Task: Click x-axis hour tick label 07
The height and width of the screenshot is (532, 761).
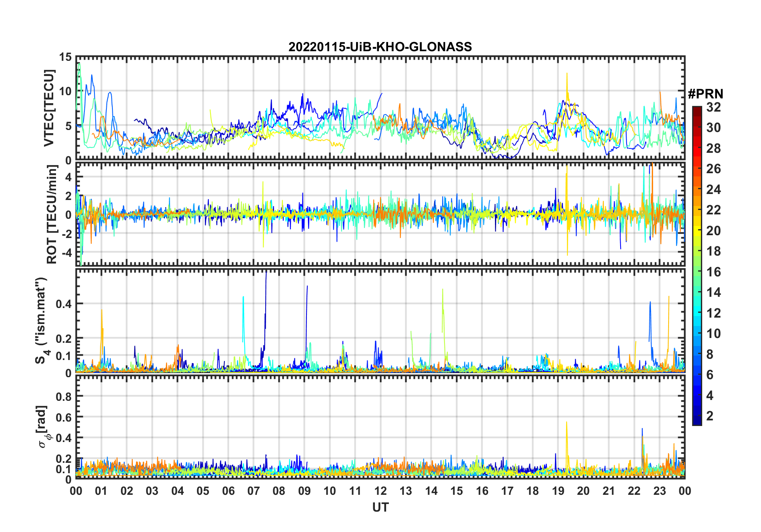Action: (254, 491)
